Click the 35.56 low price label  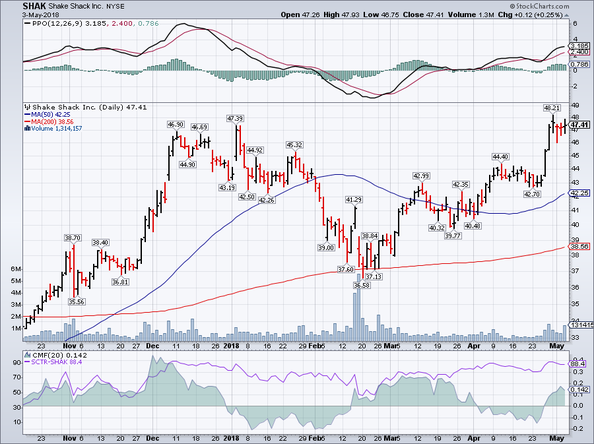click(77, 302)
